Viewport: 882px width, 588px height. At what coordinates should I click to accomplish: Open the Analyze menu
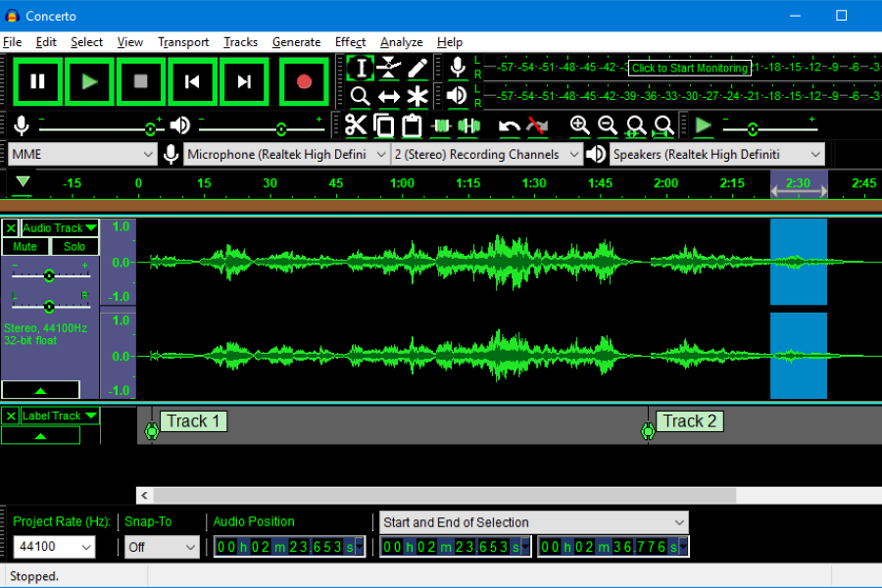click(402, 42)
